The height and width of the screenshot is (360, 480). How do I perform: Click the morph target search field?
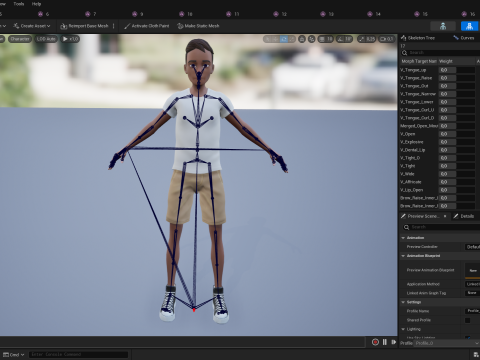[x=440, y=53]
